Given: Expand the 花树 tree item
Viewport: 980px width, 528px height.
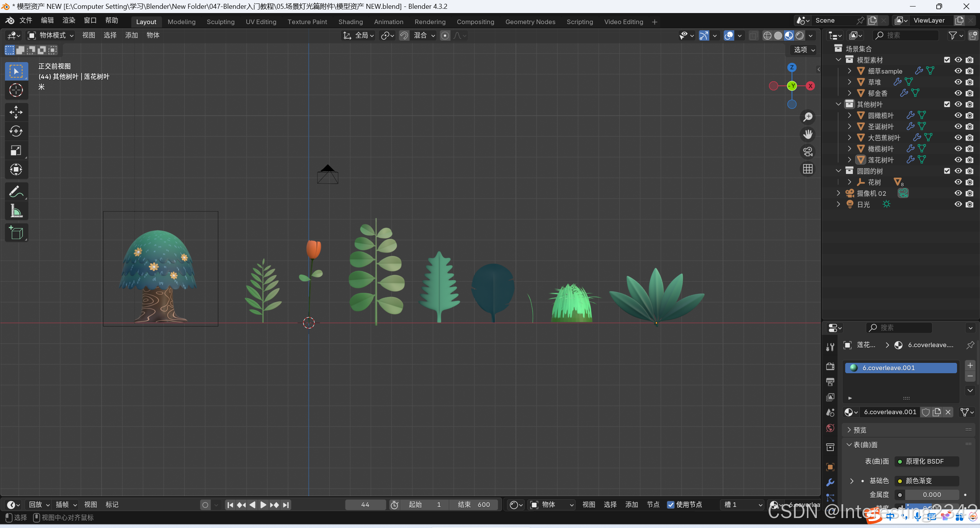Looking at the screenshot, I should pyautogui.click(x=849, y=182).
